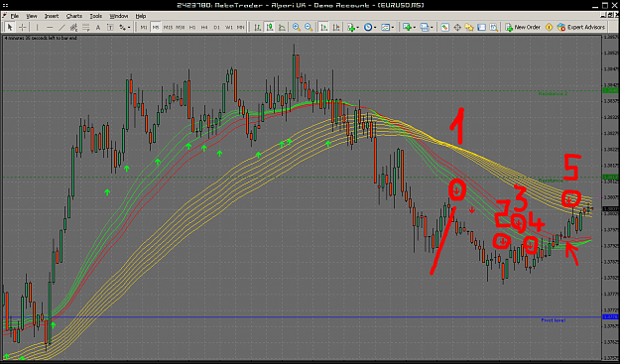The height and width of the screenshot is (364, 620).
Task: Switch timeframe to MN
Action: pyautogui.click(x=240, y=27)
